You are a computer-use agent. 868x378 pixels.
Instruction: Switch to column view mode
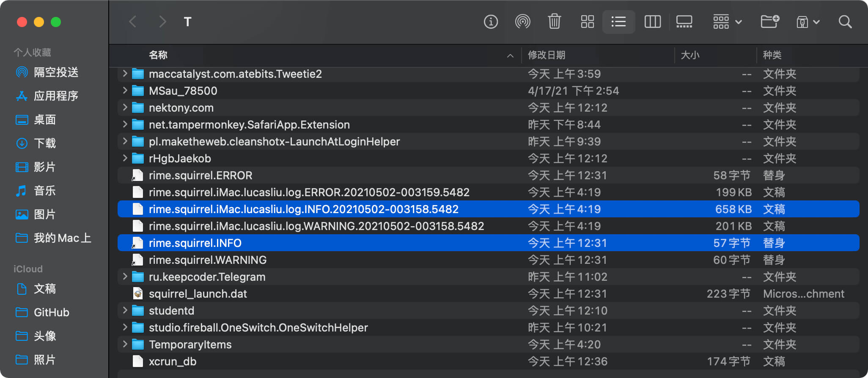point(652,22)
